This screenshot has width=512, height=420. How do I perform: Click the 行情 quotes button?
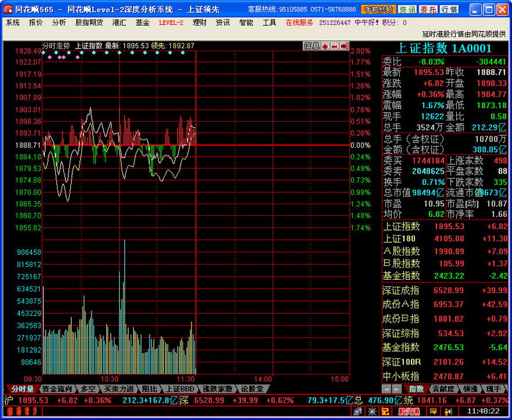point(449,10)
